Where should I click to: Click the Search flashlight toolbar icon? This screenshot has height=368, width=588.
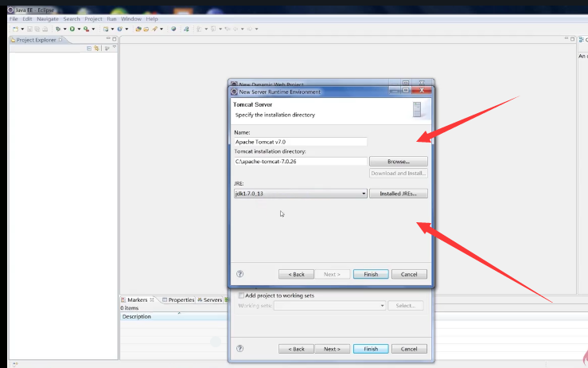pyautogui.click(x=154, y=29)
